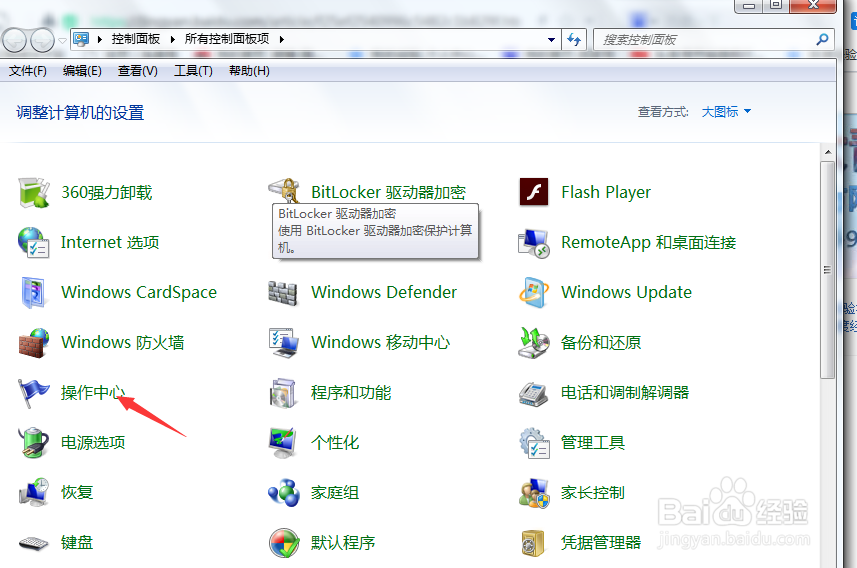Open the 工具(T) menu
The height and width of the screenshot is (568, 857).
pyautogui.click(x=193, y=71)
